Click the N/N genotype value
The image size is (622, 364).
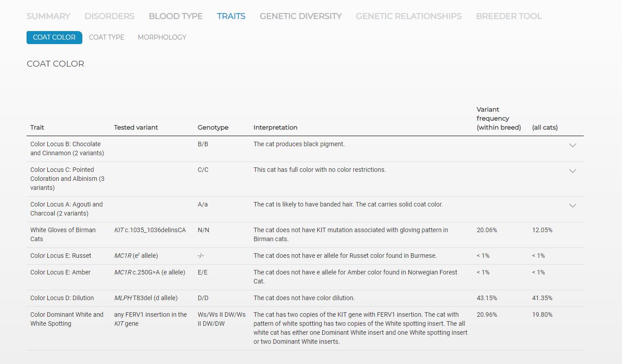tap(203, 230)
